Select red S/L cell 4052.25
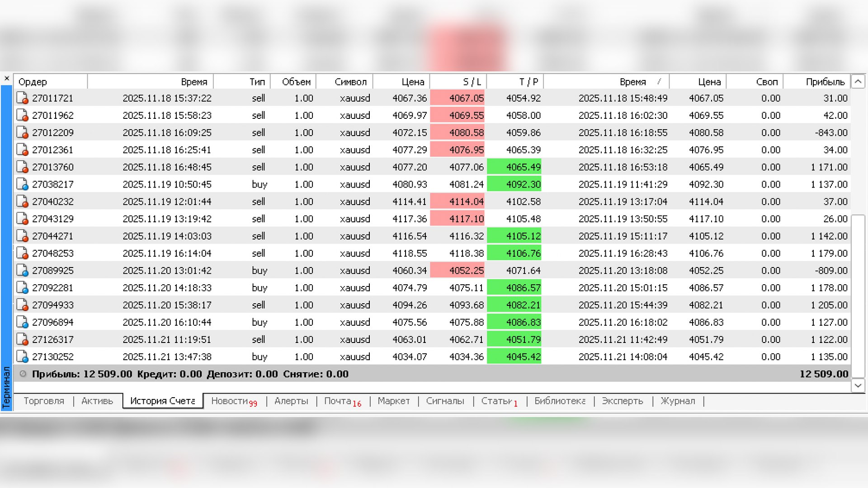868x488 pixels. tap(458, 270)
